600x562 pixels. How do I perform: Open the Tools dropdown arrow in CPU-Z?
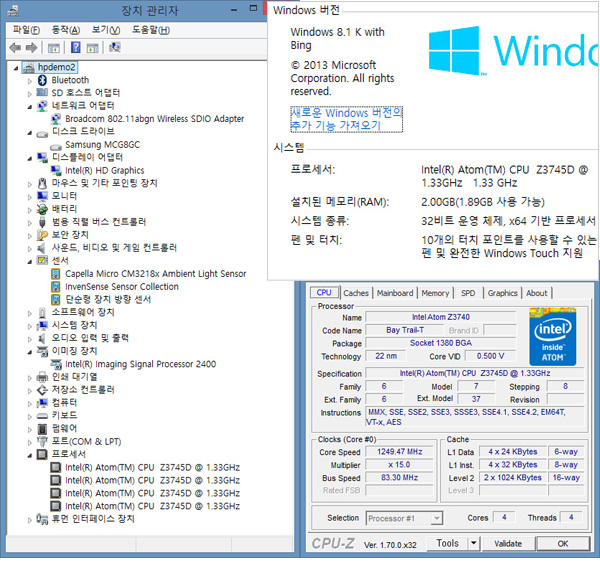click(x=474, y=543)
